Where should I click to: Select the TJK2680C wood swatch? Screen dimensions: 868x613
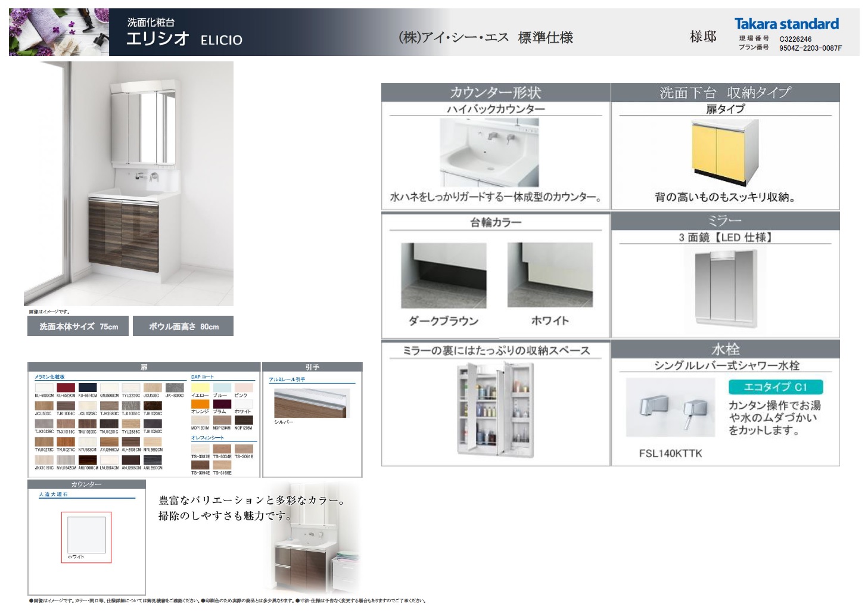(109, 406)
